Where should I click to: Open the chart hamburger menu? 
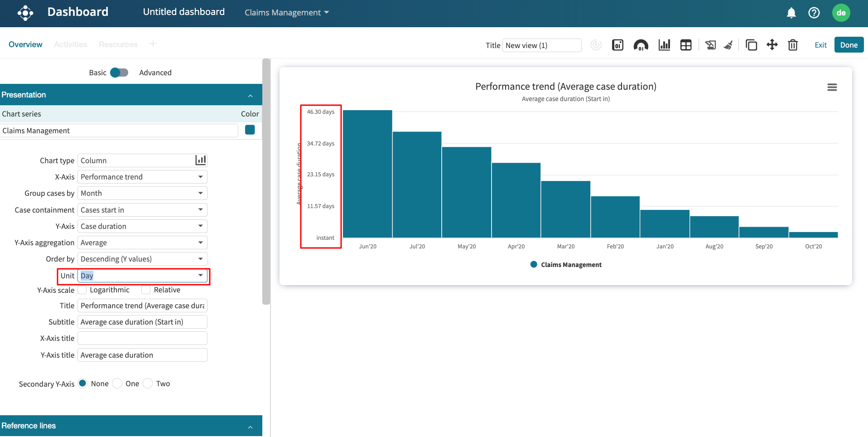tap(832, 87)
